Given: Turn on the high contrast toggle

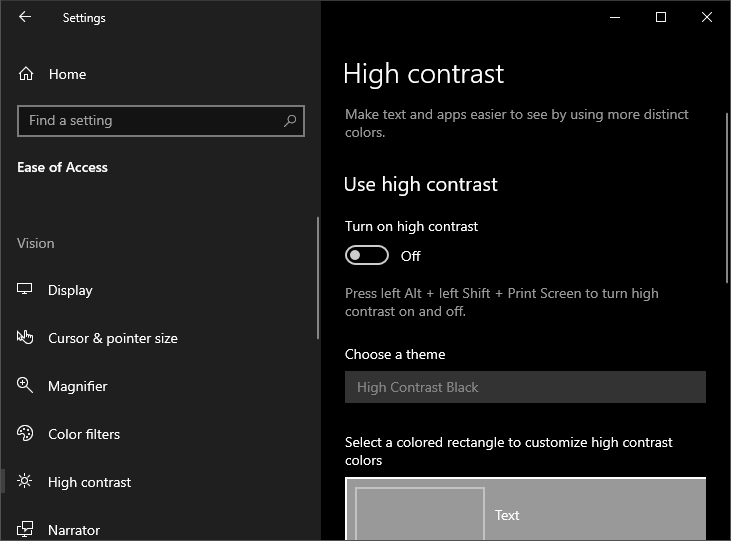Looking at the screenshot, I should (x=366, y=256).
